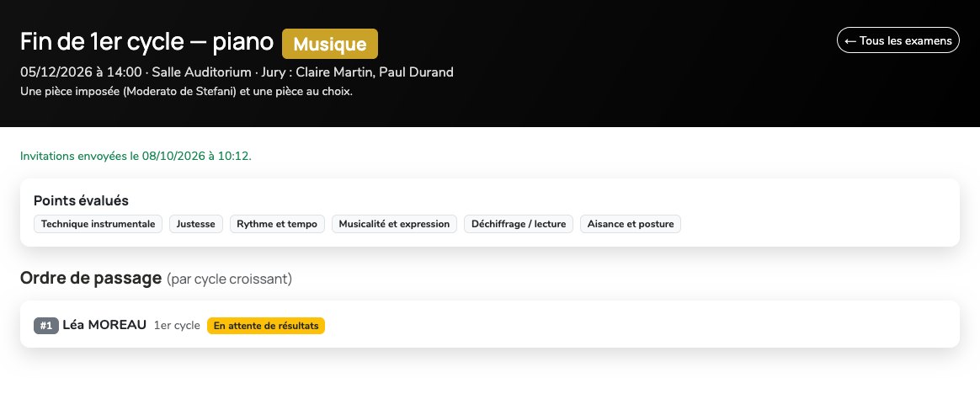Screen dimensions: 980x415
Task: Select the Rythme et tempo tag
Action: point(277,224)
